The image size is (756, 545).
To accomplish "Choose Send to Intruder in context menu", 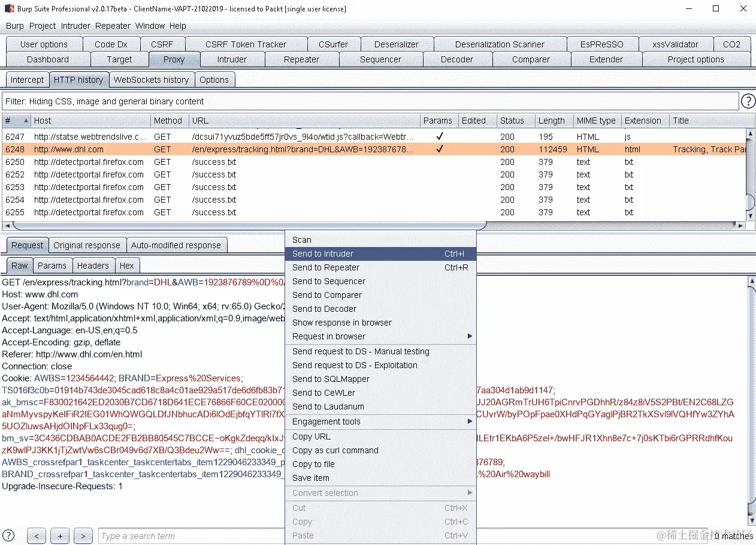I will click(x=380, y=254).
